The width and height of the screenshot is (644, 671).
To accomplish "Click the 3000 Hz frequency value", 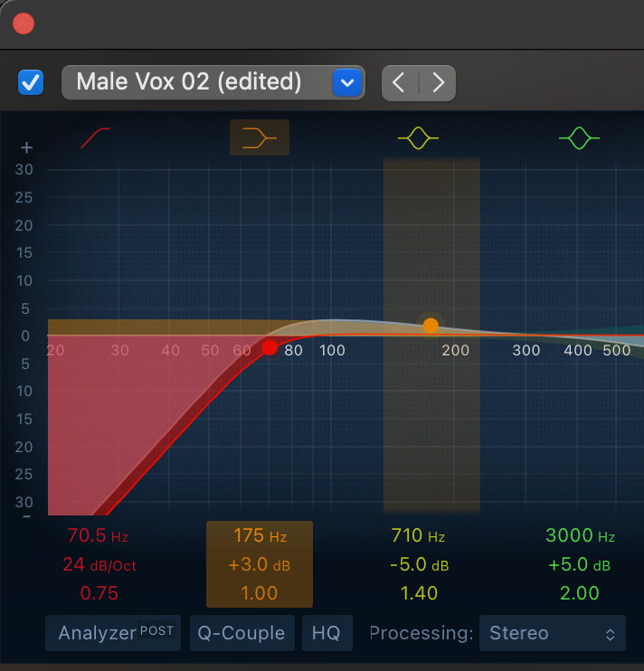I will coord(579,536).
